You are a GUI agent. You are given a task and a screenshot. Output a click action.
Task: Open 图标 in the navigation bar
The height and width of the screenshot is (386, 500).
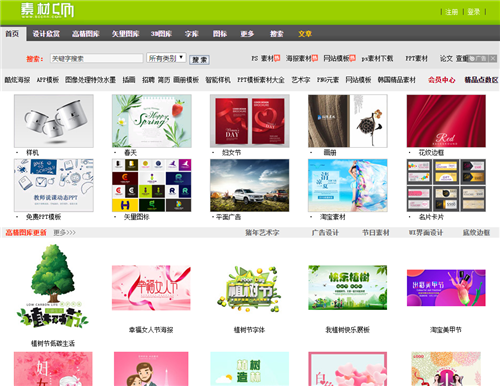220,34
